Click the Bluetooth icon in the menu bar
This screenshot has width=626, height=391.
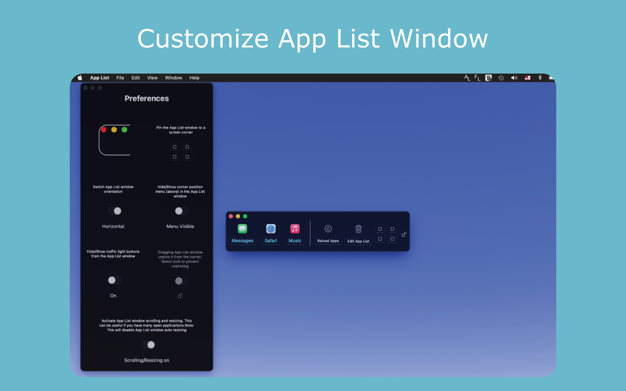tap(540, 78)
